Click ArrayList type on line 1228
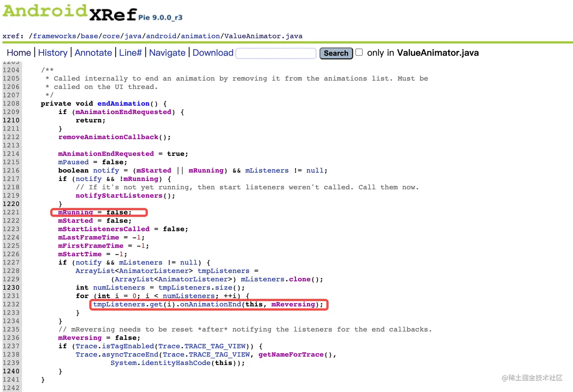 pyautogui.click(x=95, y=271)
